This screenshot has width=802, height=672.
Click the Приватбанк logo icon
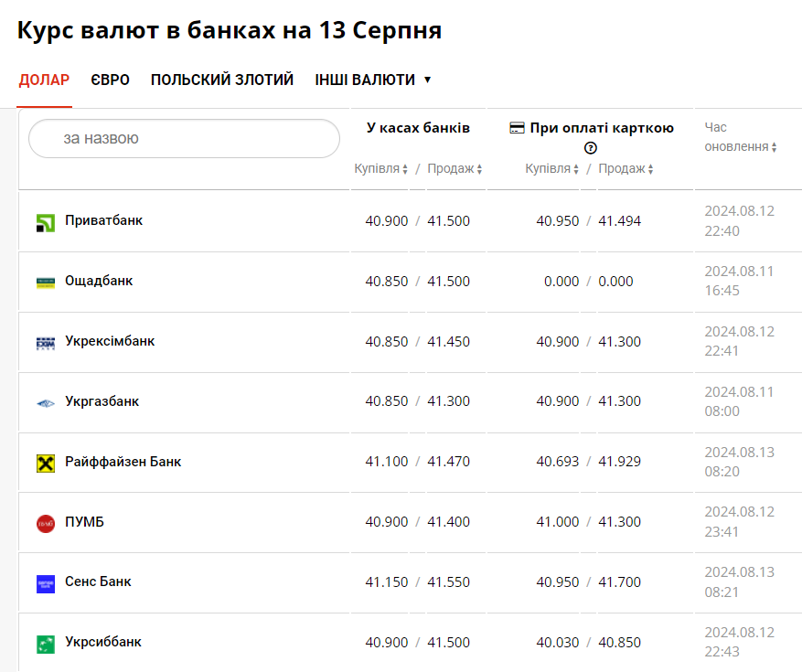[46, 222]
